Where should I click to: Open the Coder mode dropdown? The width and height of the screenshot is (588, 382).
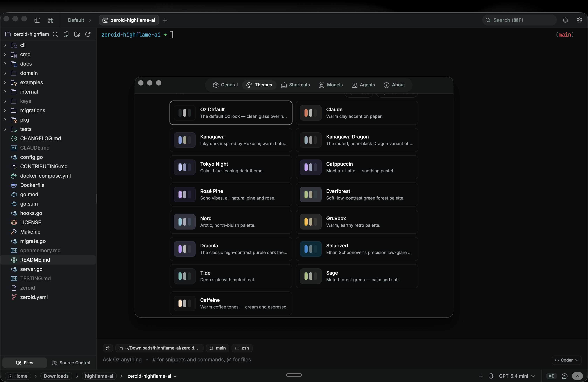click(566, 360)
